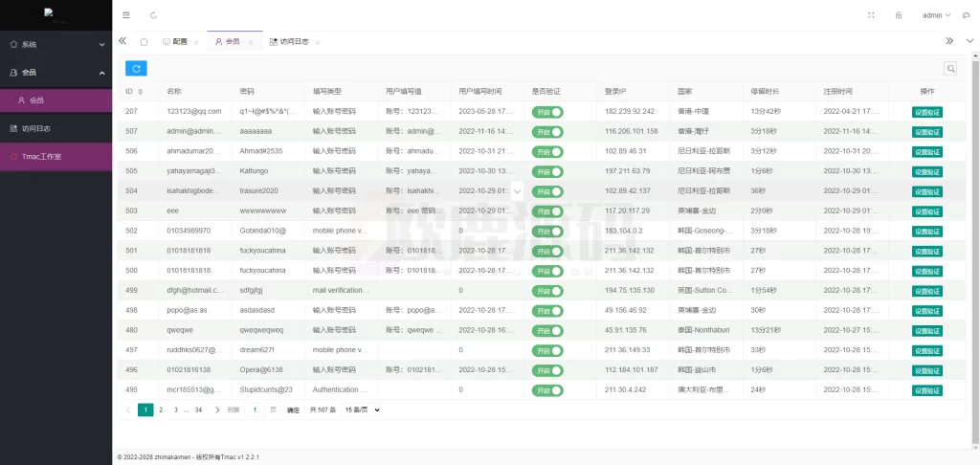
Task: Open 会员 submenu item in sidebar
Action: (x=56, y=100)
